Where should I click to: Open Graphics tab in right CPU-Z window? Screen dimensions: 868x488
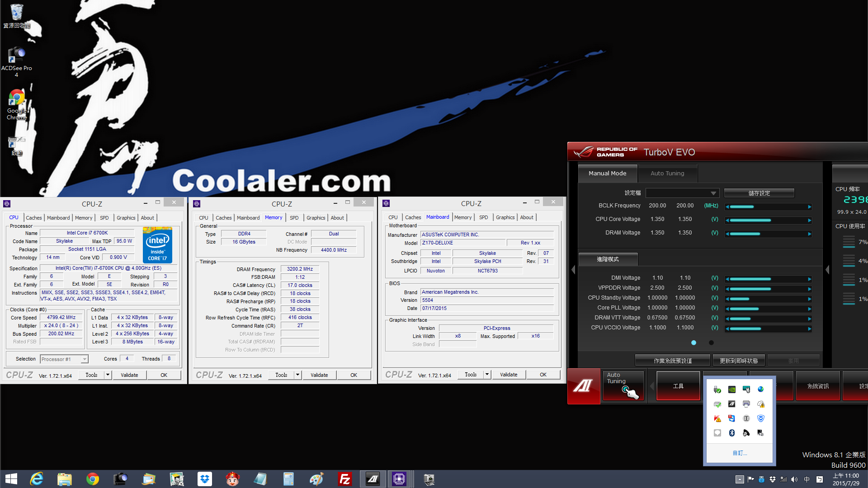[505, 217]
